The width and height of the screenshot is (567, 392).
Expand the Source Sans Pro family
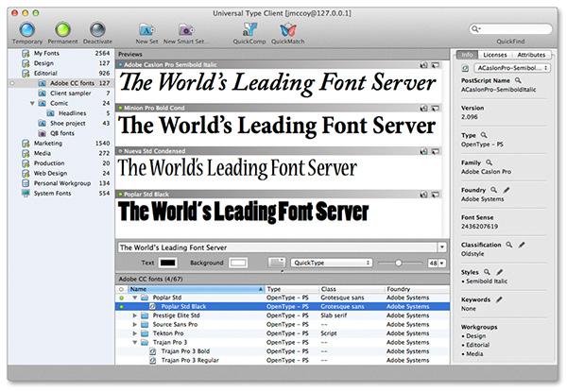[x=134, y=325]
